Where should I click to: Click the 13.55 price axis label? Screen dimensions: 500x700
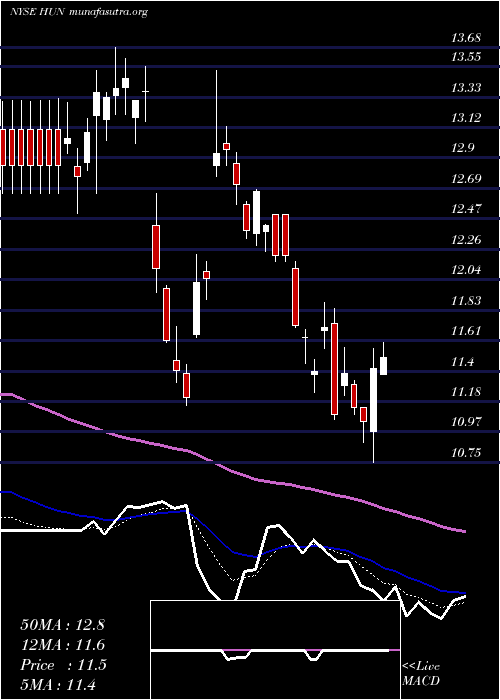click(x=466, y=57)
